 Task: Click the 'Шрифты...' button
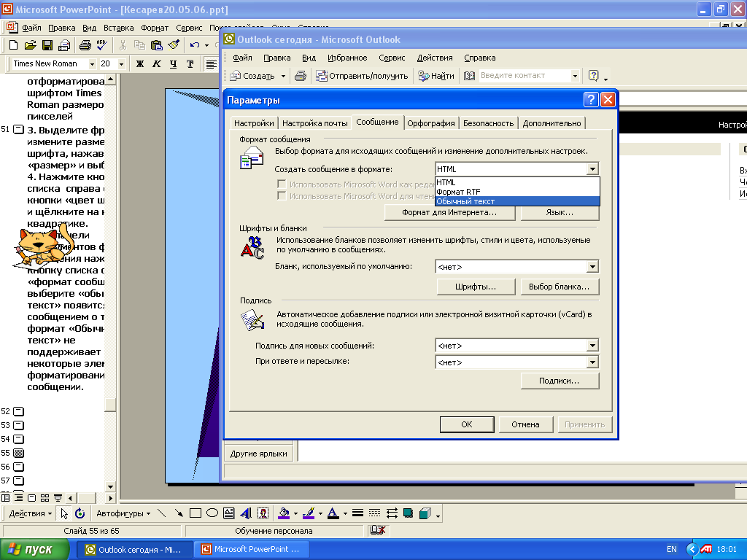[476, 287]
